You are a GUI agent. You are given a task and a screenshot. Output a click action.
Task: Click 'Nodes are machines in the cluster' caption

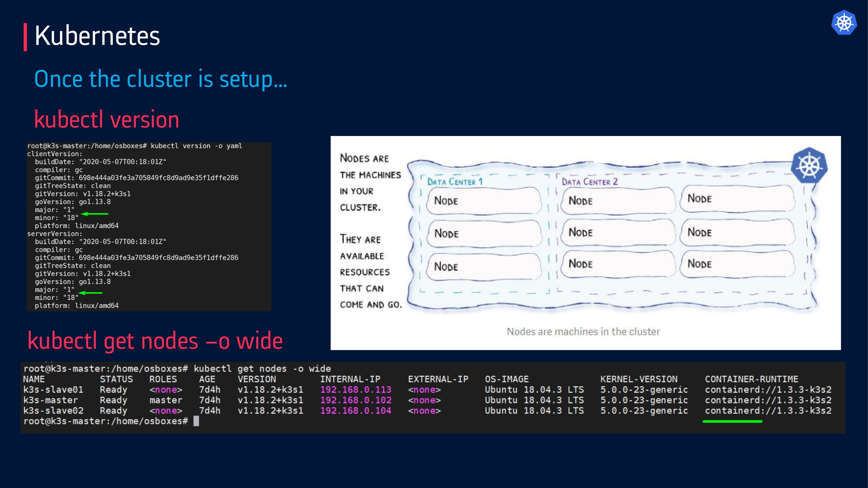point(583,332)
